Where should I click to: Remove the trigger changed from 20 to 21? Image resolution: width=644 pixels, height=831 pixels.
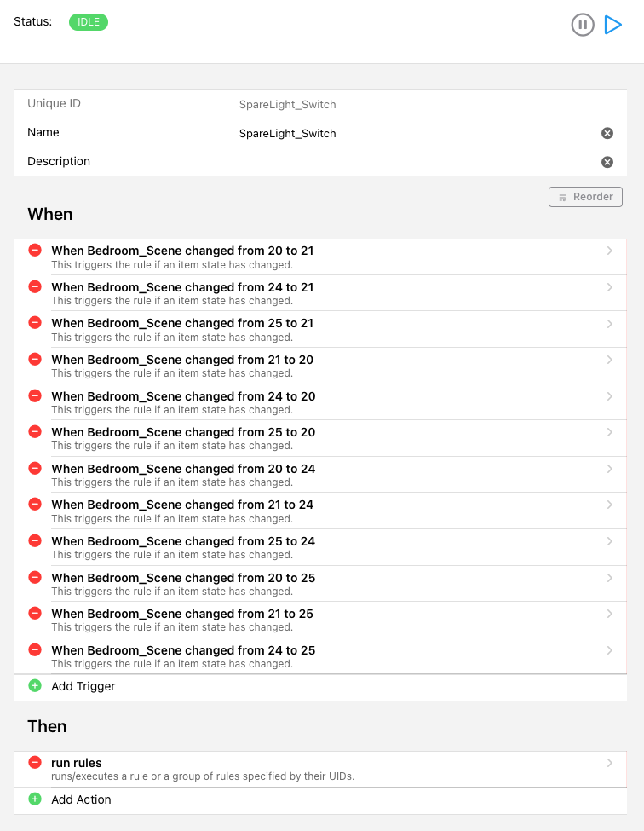(x=35, y=251)
